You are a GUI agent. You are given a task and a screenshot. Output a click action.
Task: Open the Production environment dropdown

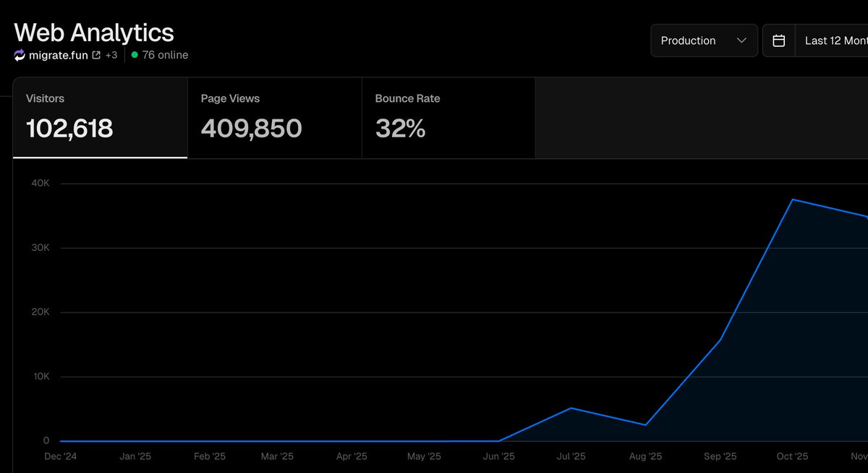click(704, 41)
